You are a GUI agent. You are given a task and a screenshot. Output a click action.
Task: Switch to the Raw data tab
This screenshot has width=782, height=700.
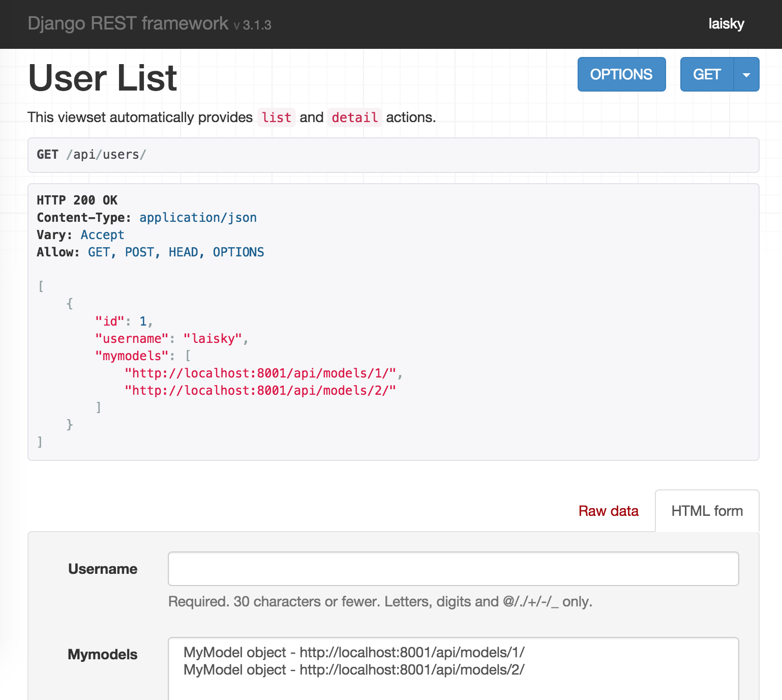pyautogui.click(x=608, y=511)
